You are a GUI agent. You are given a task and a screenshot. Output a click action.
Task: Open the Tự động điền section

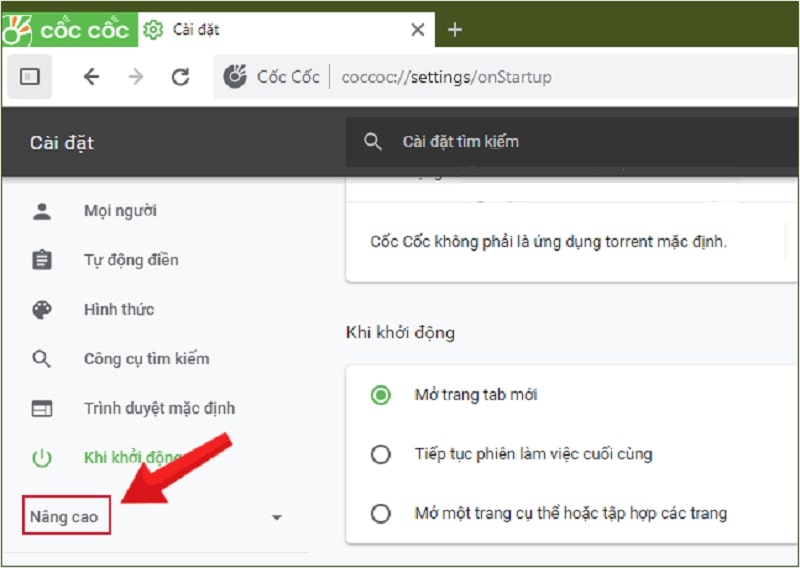coord(131,260)
